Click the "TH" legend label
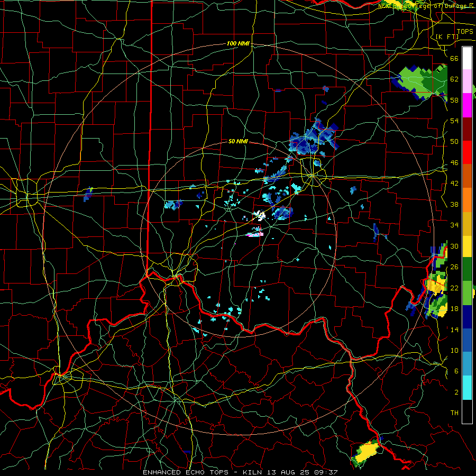The height and width of the screenshot is (476, 476). click(x=454, y=413)
